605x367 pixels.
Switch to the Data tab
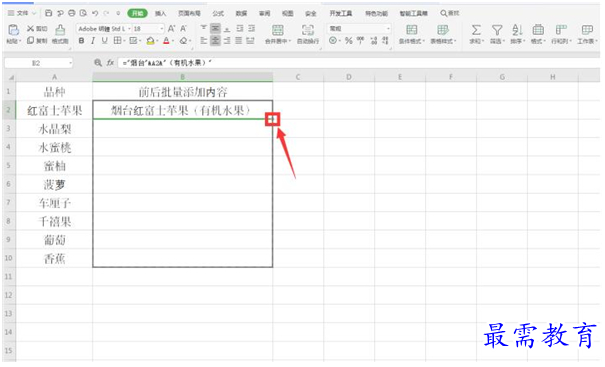pos(241,13)
